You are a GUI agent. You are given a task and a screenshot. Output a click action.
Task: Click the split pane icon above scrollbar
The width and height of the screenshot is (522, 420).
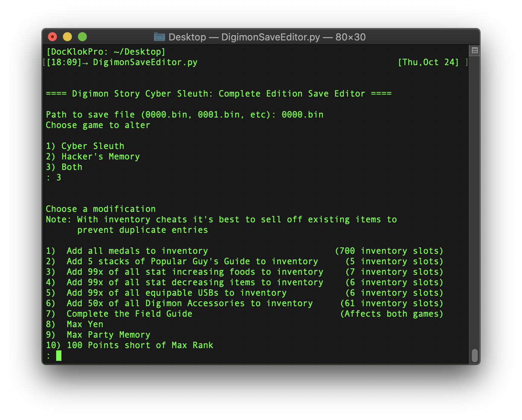click(x=474, y=50)
